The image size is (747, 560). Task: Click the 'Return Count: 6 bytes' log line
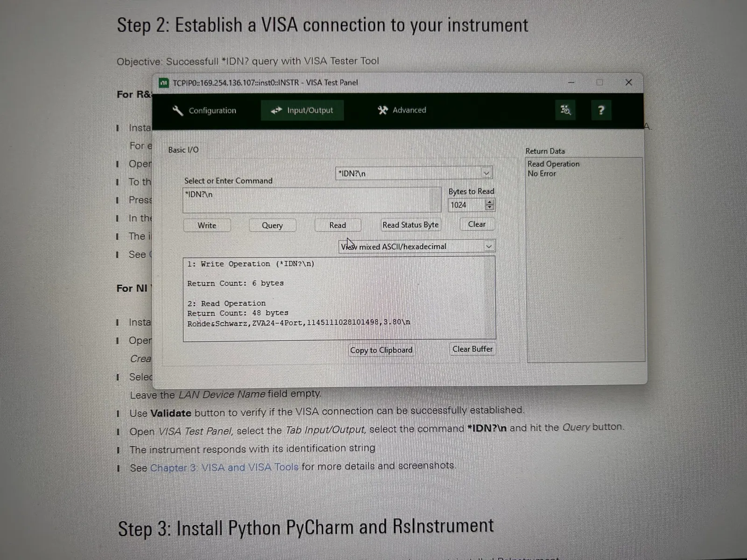[x=235, y=283]
